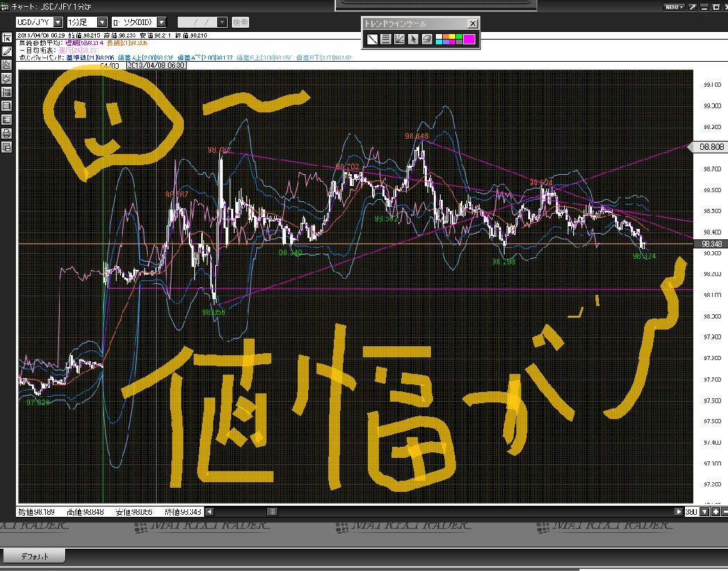
Task: Close the トレンドラインツール panel
Action: tap(473, 23)
